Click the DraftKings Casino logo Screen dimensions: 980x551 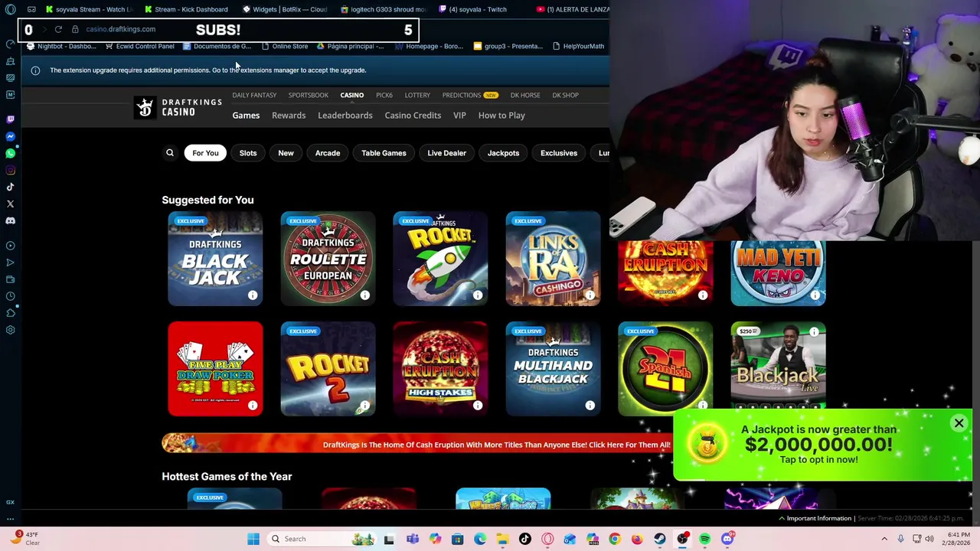pos(178,107)
